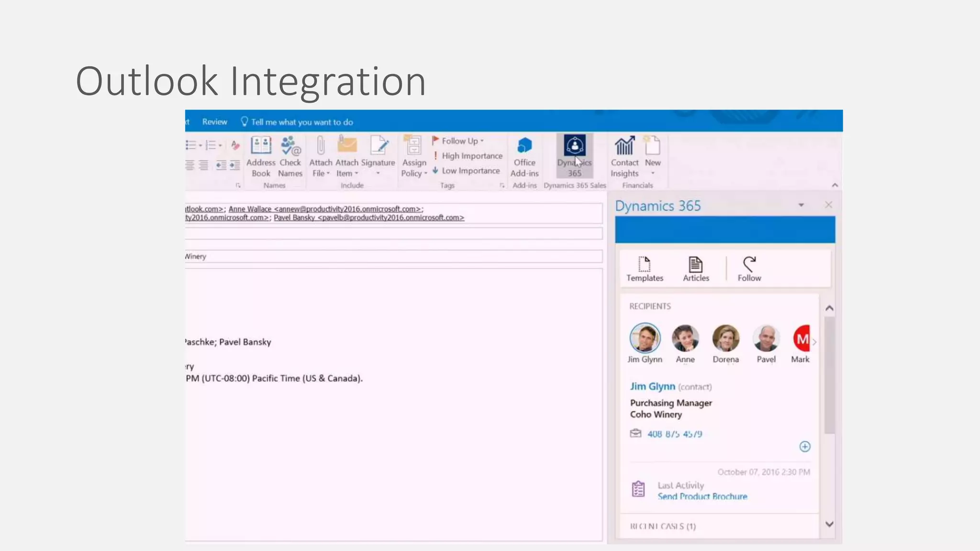Collapse the ribbon with the chevron

(x=835, y=185)
